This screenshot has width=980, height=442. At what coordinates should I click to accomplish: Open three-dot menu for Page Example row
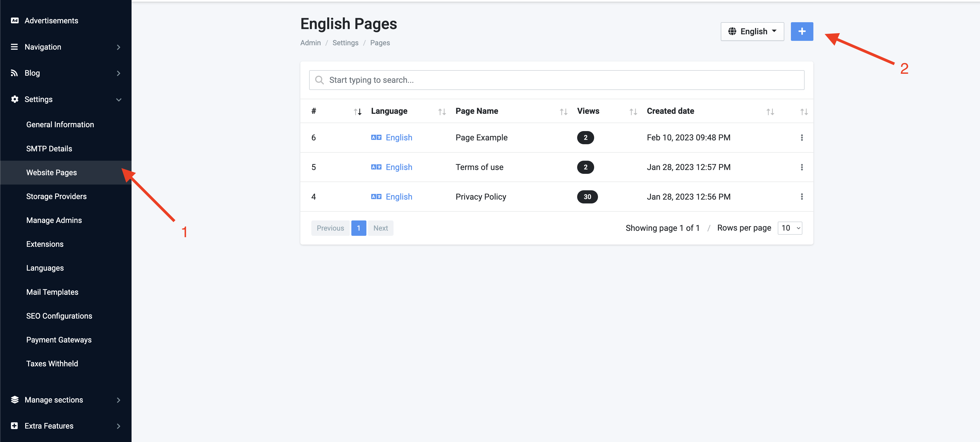[802, 137]
